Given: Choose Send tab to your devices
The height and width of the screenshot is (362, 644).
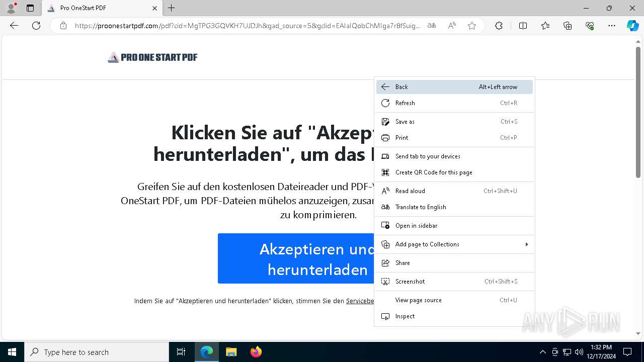Looking at the screenshot, I should tap(454, 156).
